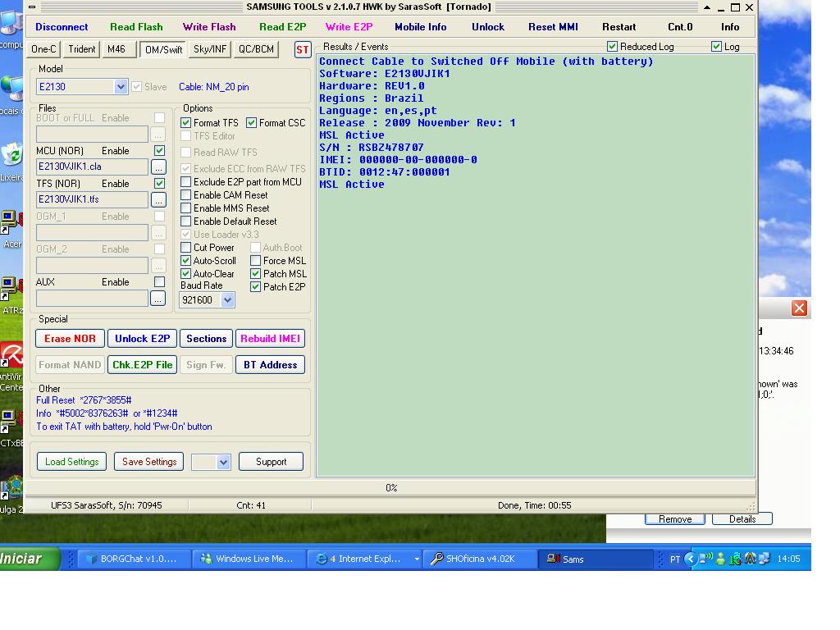Click the green K tray icon
Viewport: 840px width, 630px height.
coord(735,559)
